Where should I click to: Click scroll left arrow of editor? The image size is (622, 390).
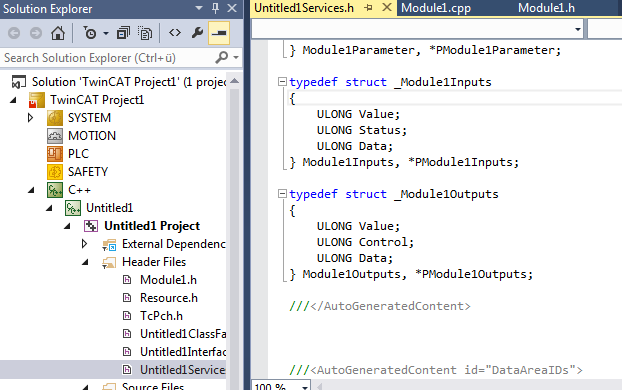coord(319,386)
